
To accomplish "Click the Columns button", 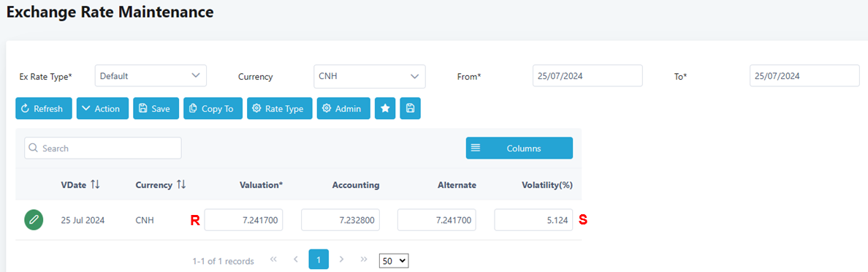I will click(x=519, y=148).
